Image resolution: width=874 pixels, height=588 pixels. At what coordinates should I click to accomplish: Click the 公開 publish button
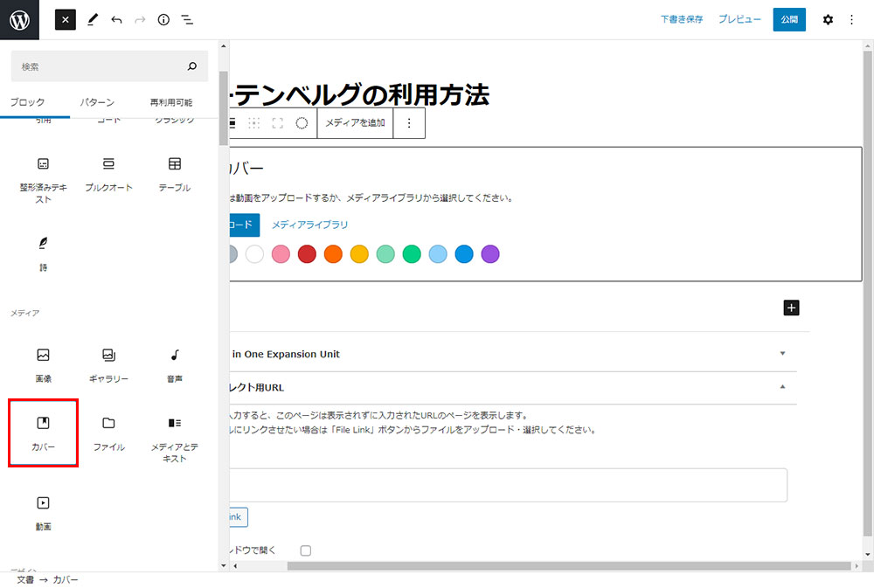[789, 19]
